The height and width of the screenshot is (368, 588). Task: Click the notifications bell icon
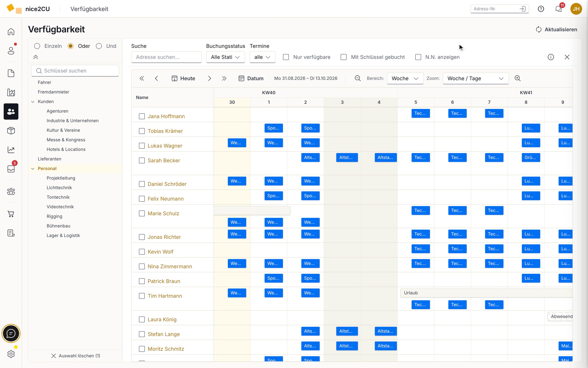click(558, 9)
